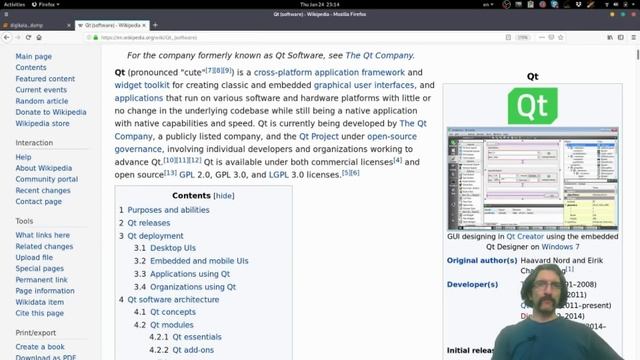Jump to section 3.1 Desktop UIs
The height and width of the screenshot is (360, 640).
tap(173, 248)
